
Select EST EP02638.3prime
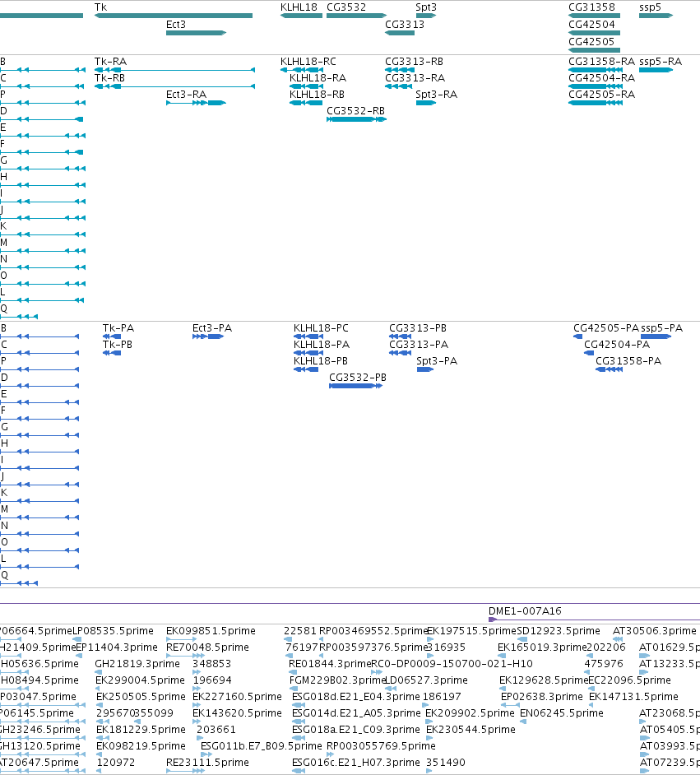point(510,705)
